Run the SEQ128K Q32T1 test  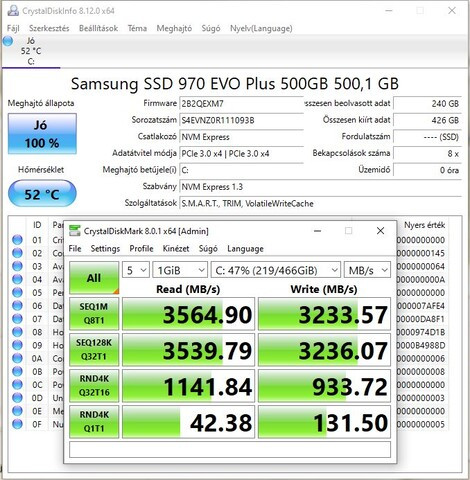pos(94,350)
